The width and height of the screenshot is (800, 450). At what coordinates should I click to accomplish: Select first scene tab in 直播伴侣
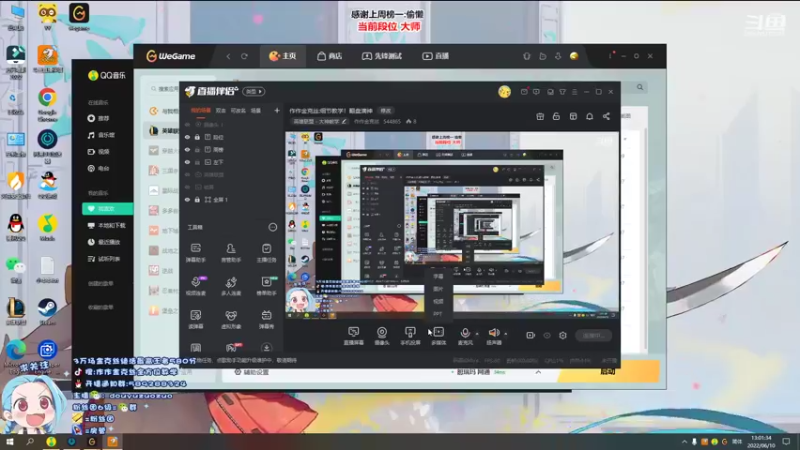coord(201,110)
